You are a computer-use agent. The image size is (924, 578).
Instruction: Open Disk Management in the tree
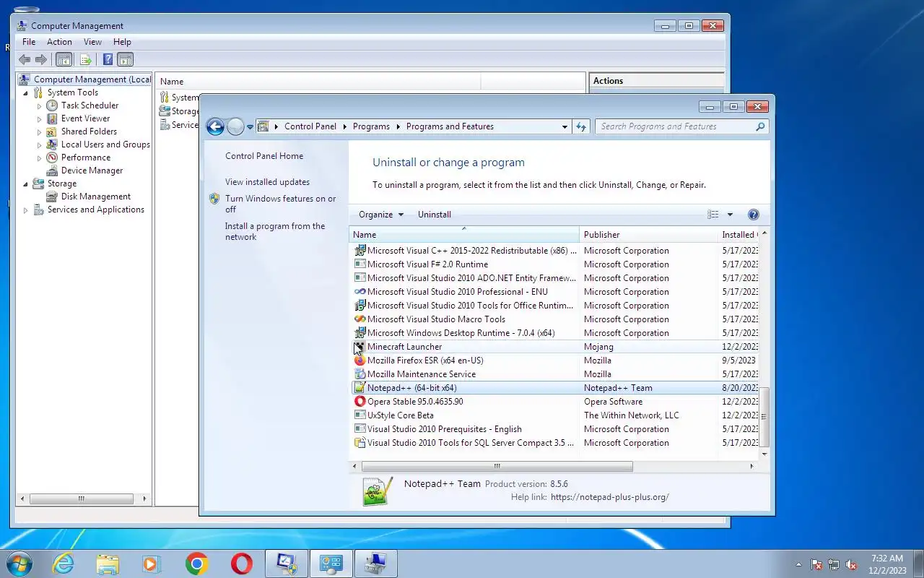(96, 197)
